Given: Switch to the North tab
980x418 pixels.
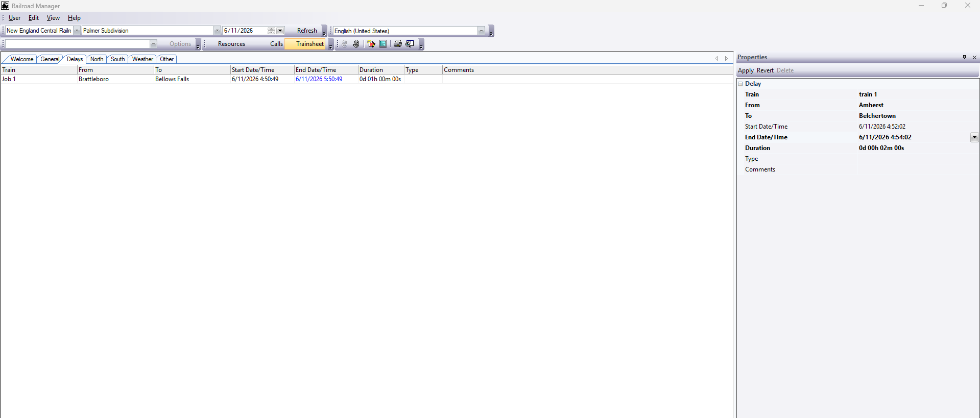Looking at the screenshot, I should [97, 59].
